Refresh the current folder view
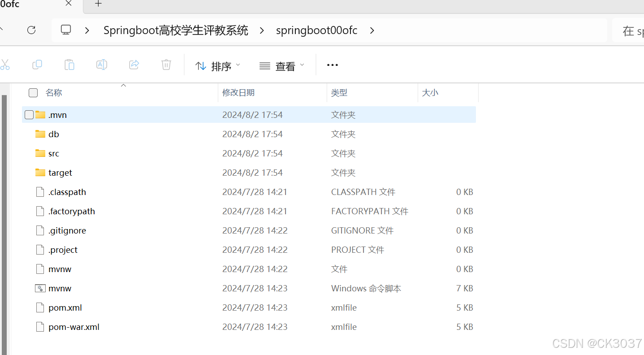Viewport: 644px width, 355px height. click(x=31, y=30)
